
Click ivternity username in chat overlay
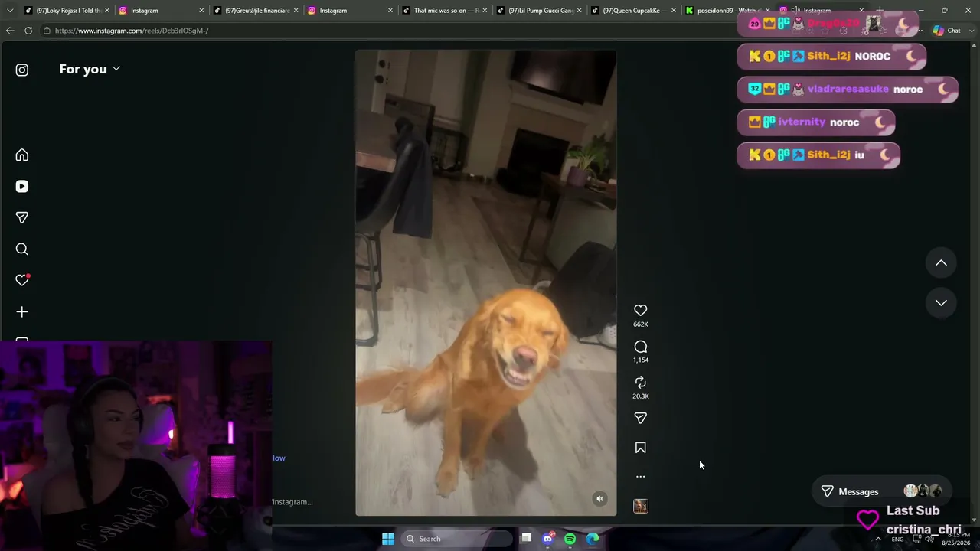[x=802, y=122]
